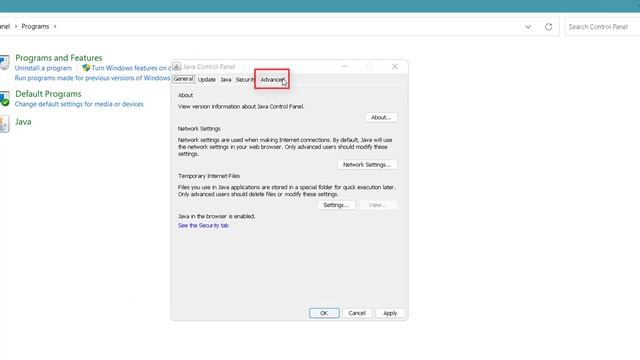Click the Java Control Panel title icon
Screen dimensions: 640x360
click(x=177, y=67)
